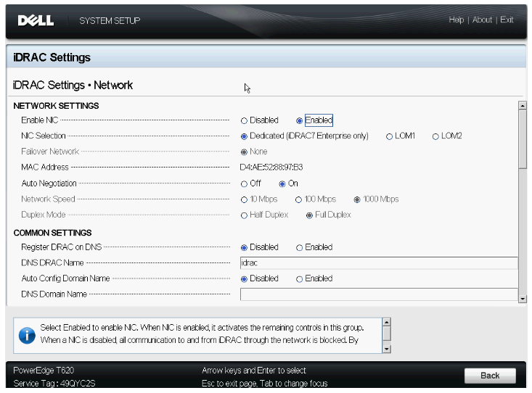Click Service Tag 49QYC2S text
The image size is (532, 393).
pyautogui.click(x=54, y=383)
